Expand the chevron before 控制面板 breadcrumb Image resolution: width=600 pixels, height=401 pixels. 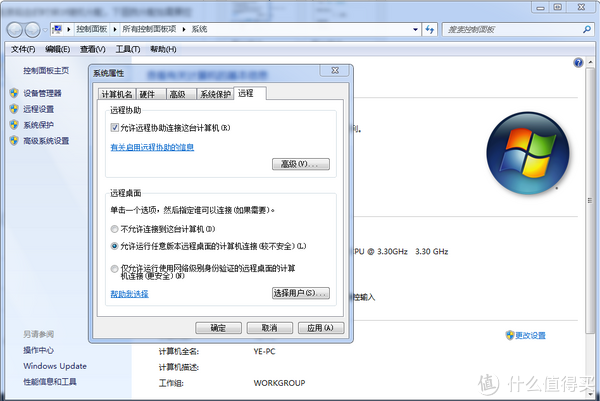[x=68, y=29]
